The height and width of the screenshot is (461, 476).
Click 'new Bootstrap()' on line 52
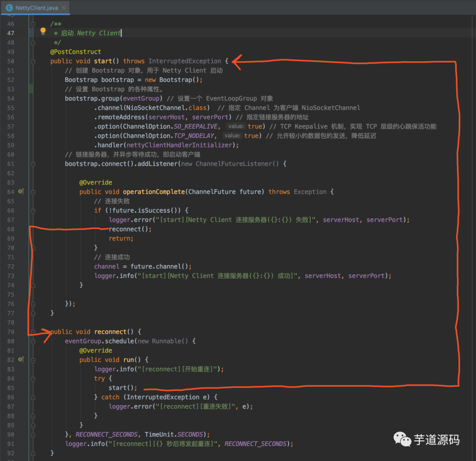point(172,80)
